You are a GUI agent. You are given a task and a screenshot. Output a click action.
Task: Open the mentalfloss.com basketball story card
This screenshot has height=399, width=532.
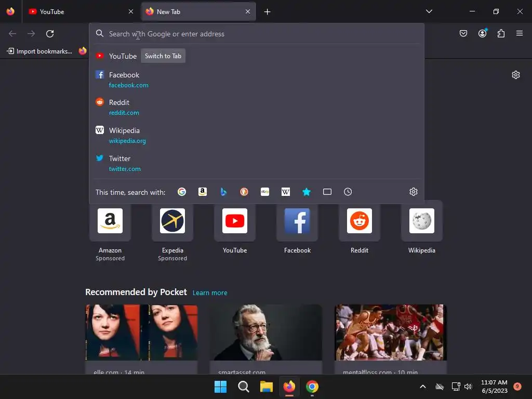click(x=391, y=339)
